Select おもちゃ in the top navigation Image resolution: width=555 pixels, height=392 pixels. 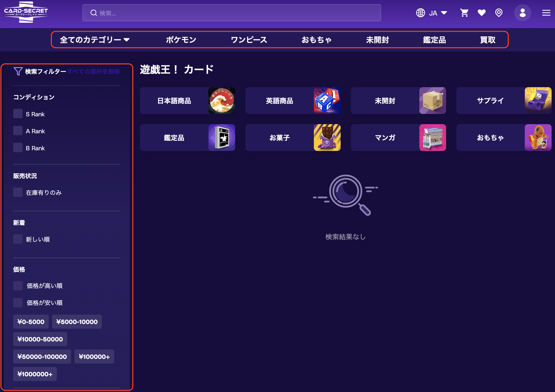click(x=316, y=40)
